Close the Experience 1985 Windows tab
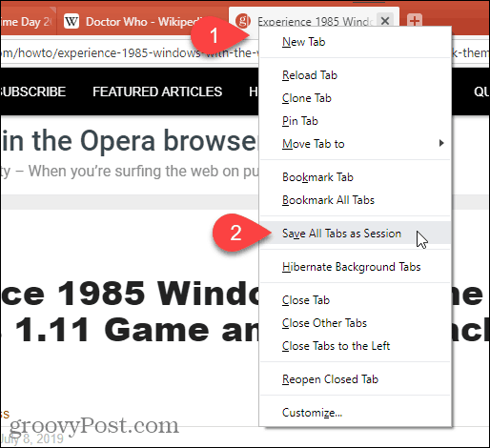Viewport: 490px width, 448px height. tap(385, 21)
